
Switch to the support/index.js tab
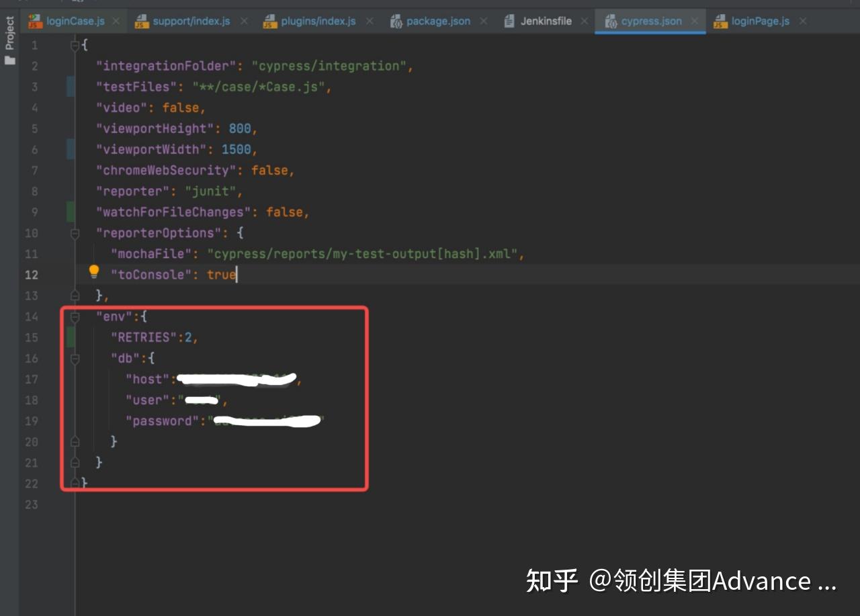[191, 21]
